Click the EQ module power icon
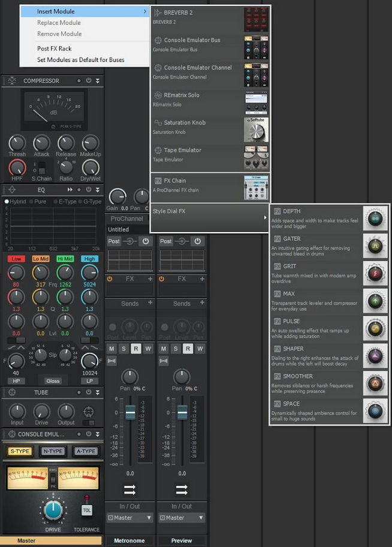 coord(89,189)
